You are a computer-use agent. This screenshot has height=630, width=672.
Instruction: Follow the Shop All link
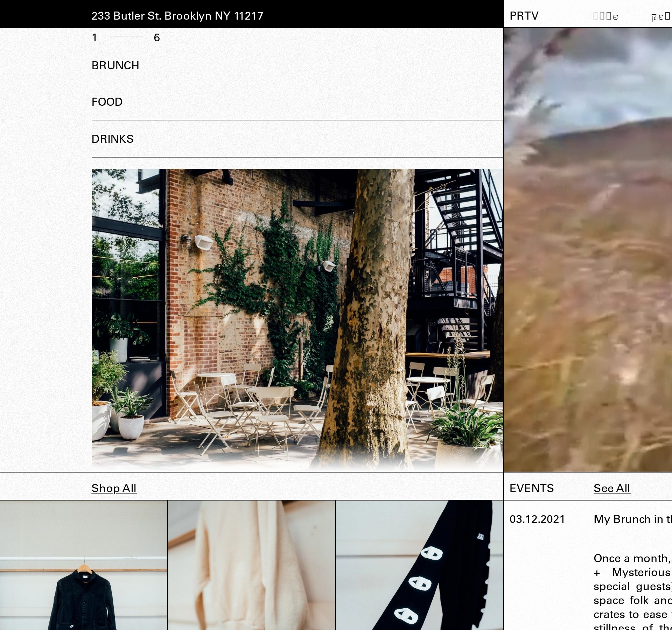114,488
